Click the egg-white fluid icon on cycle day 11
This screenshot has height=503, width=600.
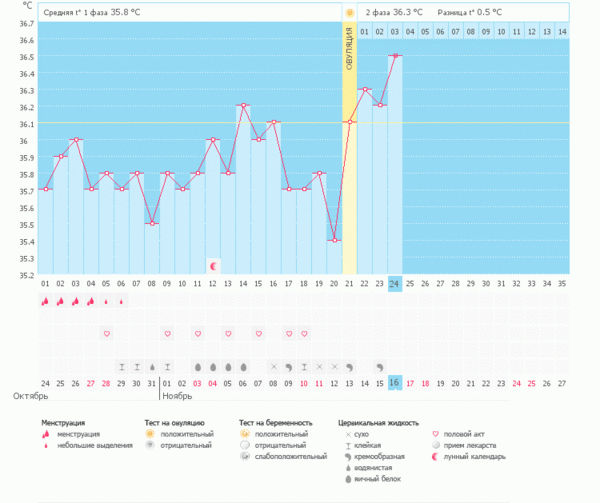pos(198,366)
